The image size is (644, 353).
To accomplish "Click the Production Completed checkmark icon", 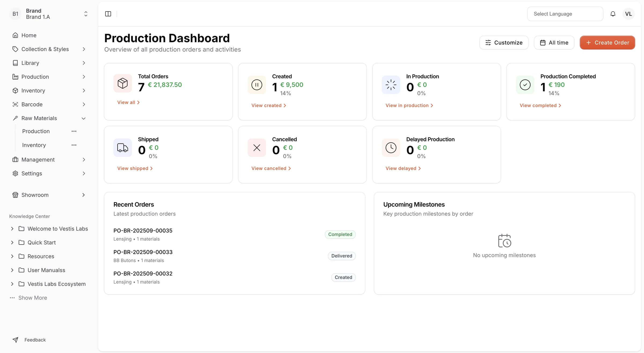I will point(525,85).
